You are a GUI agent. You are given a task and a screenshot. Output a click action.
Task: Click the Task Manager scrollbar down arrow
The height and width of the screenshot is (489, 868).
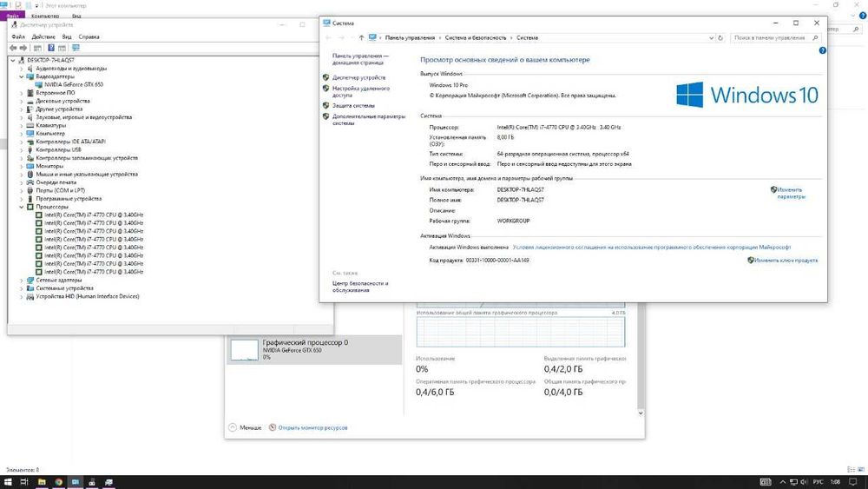pyautogui.click(x=641, y=413)
